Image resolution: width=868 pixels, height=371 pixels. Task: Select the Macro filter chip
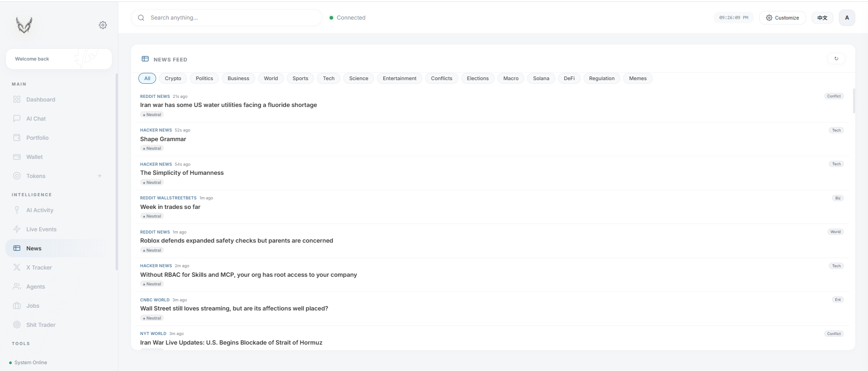pyautogui.click(x=511, y=78)
